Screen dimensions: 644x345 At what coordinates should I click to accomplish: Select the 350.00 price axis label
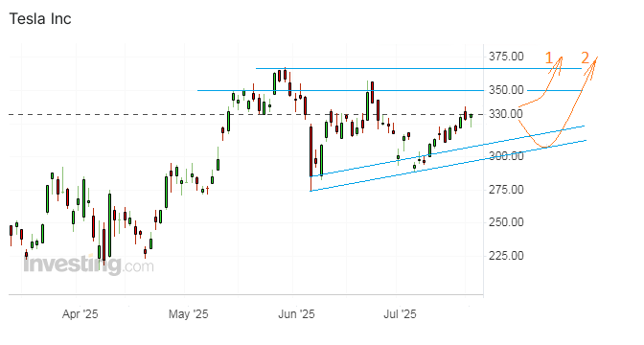point(506,90)
